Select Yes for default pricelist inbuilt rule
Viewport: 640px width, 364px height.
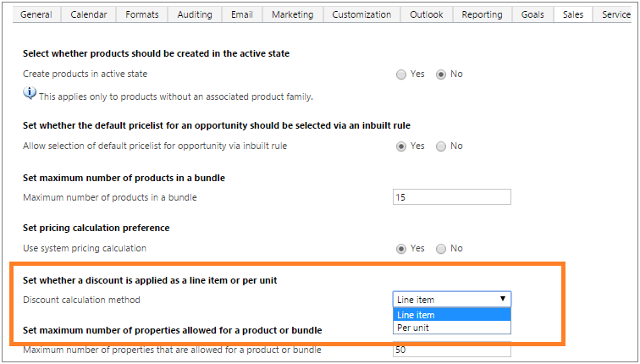point(401,146)
